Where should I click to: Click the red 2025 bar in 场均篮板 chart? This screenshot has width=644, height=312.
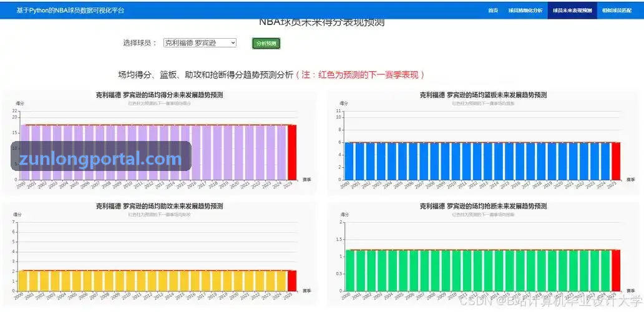coord(616,161)
